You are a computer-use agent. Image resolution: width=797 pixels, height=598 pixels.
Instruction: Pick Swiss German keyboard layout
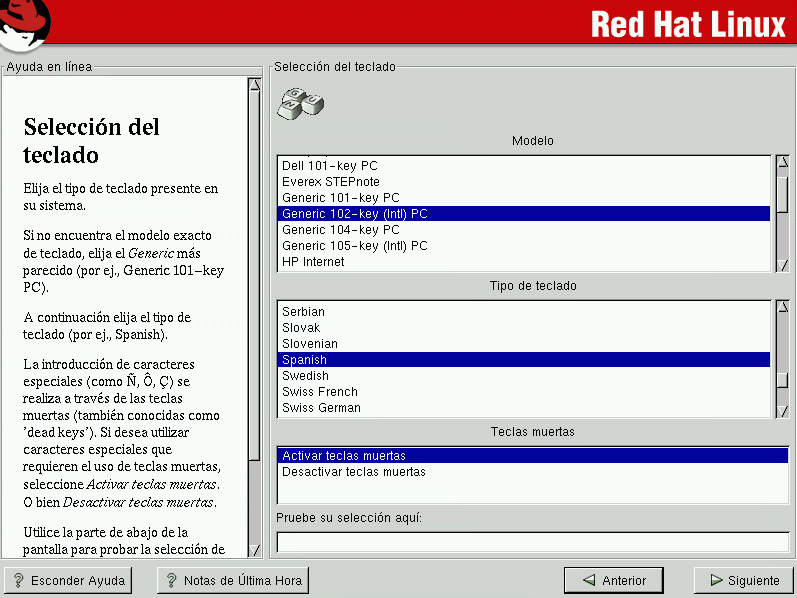click(x=321, y=408)
